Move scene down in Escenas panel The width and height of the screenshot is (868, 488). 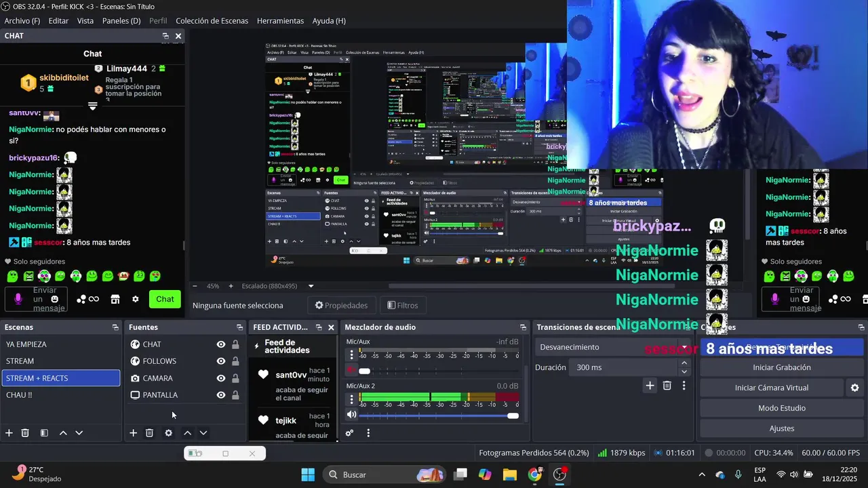click(x=79, y=432)
